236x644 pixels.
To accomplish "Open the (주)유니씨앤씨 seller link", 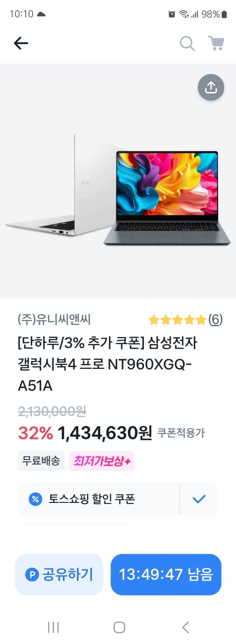I will tap(54, 320).
